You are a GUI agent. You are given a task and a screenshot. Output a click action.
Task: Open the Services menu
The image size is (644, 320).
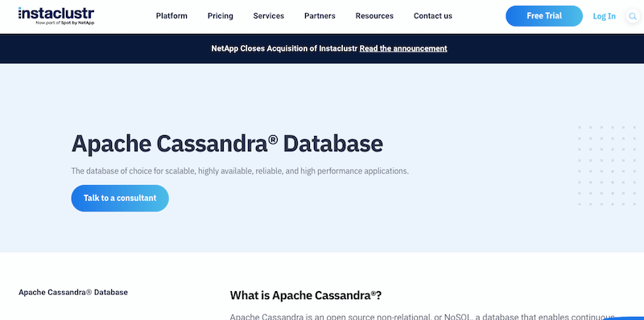point(269,16)
